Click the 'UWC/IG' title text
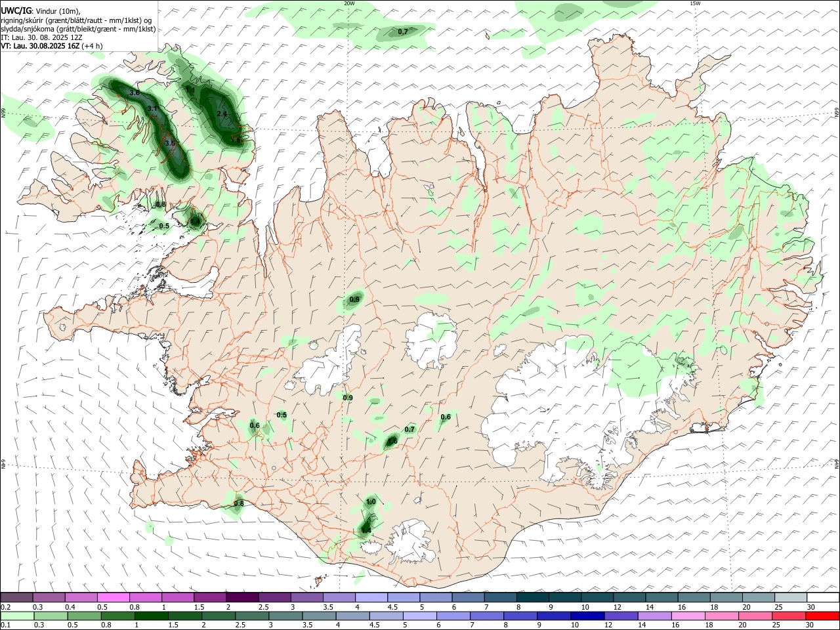 [16, 10]
